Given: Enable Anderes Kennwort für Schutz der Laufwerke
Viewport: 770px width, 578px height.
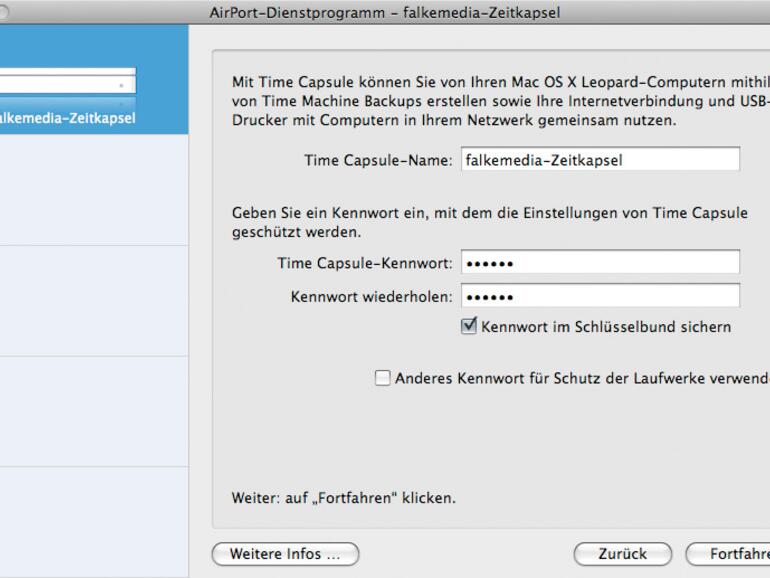Looking at the screenshot, I should [x=383, y=378].
